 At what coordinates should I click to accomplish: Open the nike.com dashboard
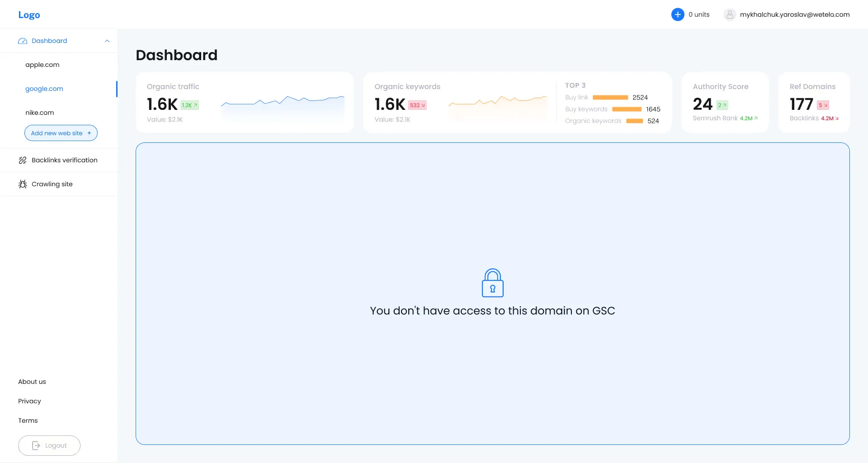click(39, 113)
